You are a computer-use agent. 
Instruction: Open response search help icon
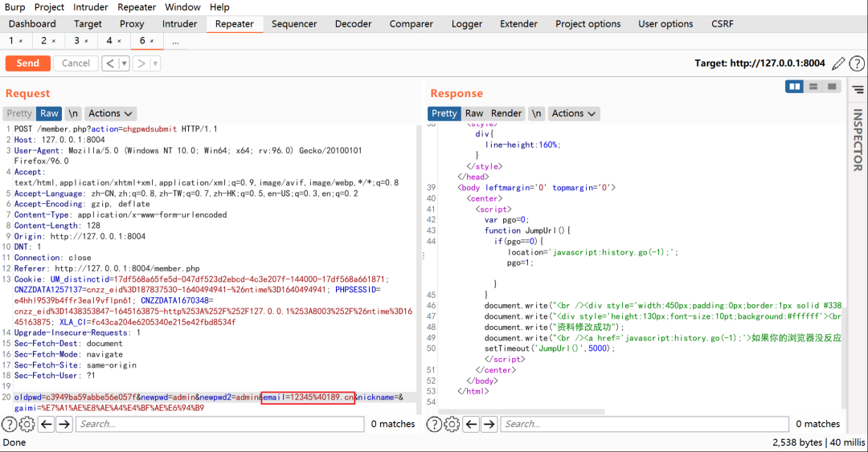pos(434,425)
